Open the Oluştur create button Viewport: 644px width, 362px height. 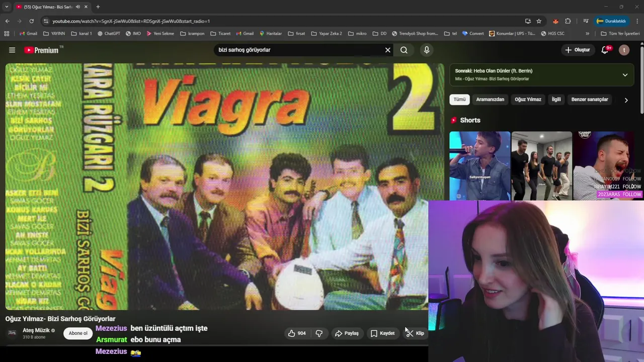tap(577, 50)
